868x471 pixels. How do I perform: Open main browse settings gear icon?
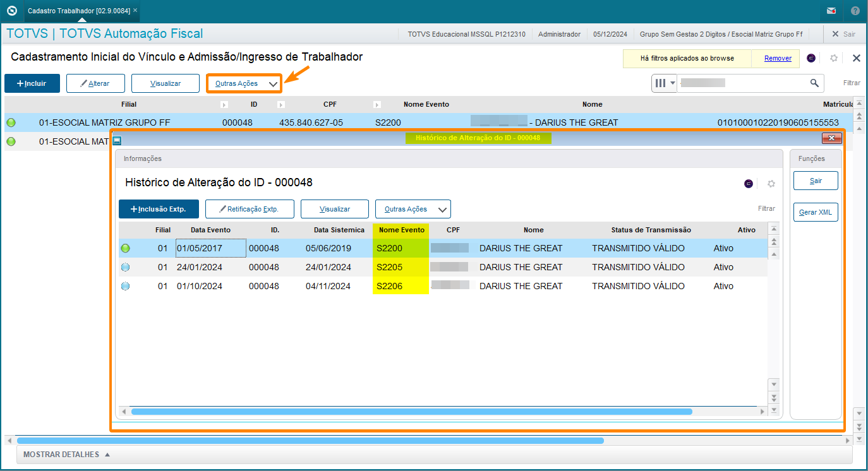(834, 58)
